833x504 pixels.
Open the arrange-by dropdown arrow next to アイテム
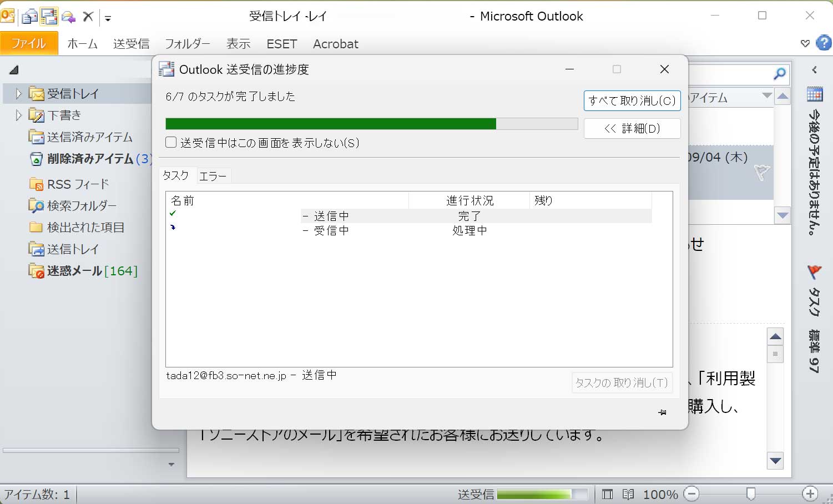(767, 95)
